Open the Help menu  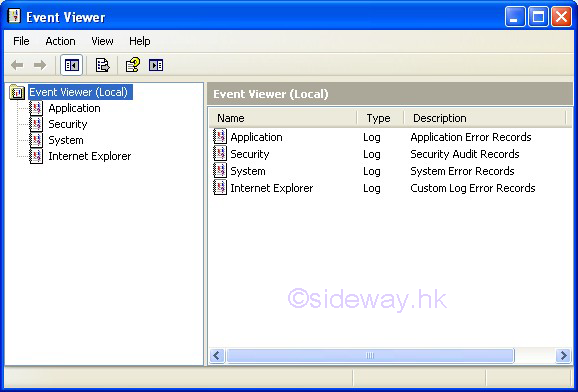(139, 41)
